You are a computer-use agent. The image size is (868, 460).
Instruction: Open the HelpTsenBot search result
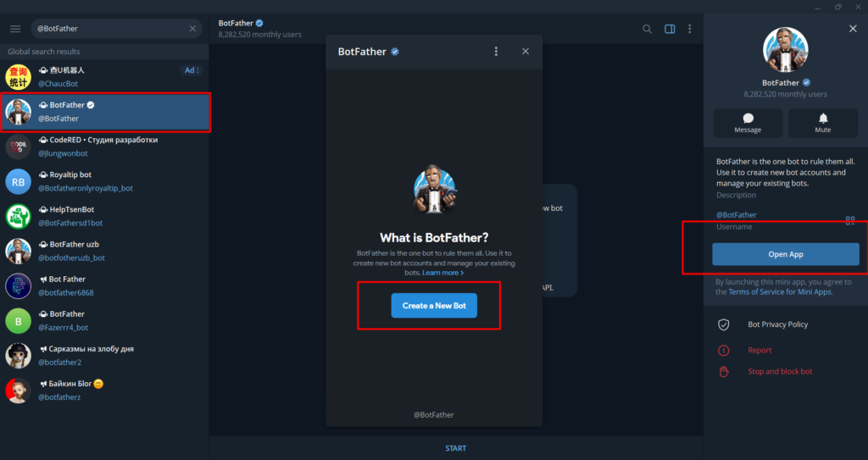(104, 216)
